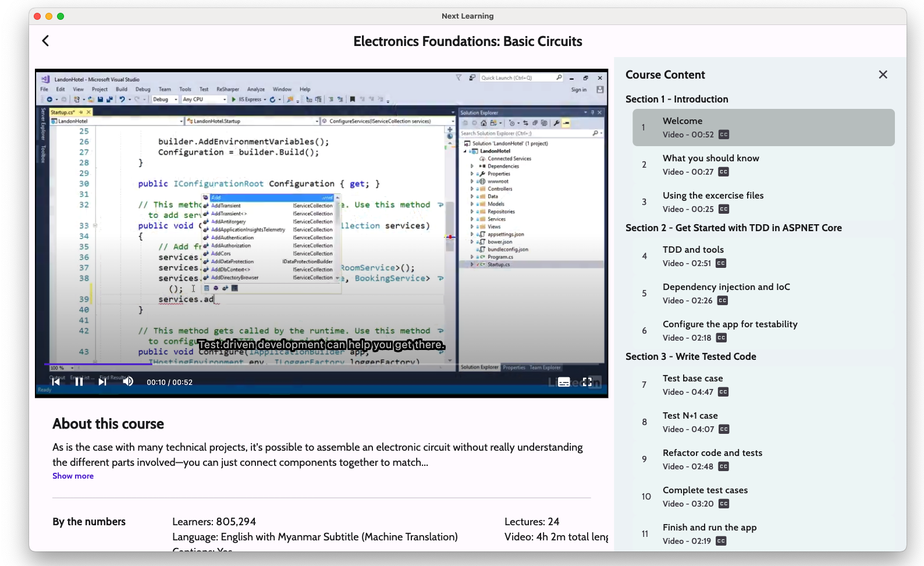Screen dimensions: 924x566
Task: Collapse Section 1 - Introduction heading
Action: tap(676, 99)
